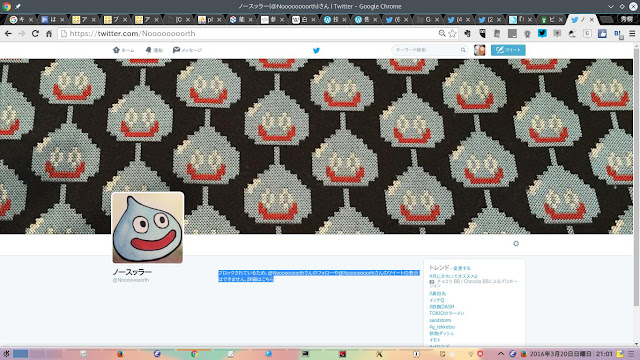
Task: Open the profile gear settings dropdown
Action: pyautogui.click(x=516, y=243)
